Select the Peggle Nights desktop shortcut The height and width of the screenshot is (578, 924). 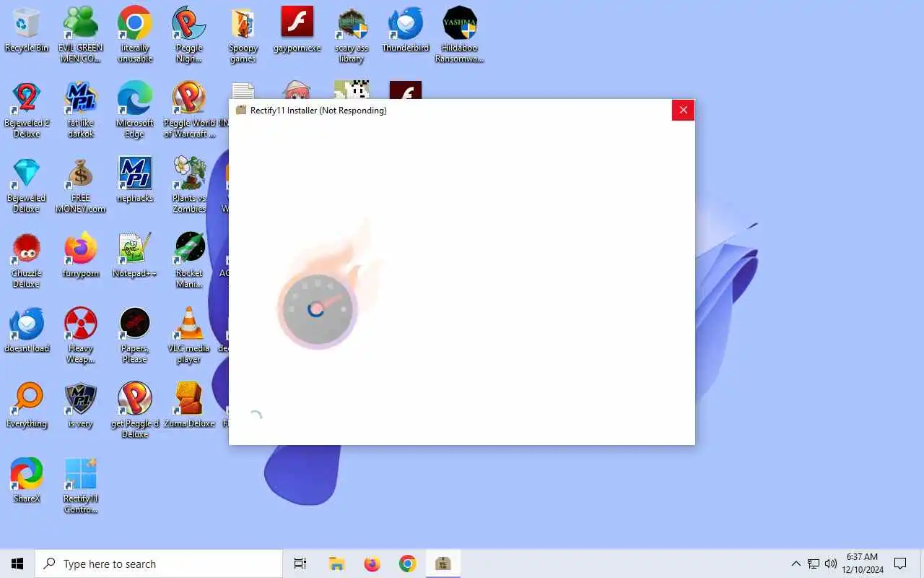click(x=189, y=35)
